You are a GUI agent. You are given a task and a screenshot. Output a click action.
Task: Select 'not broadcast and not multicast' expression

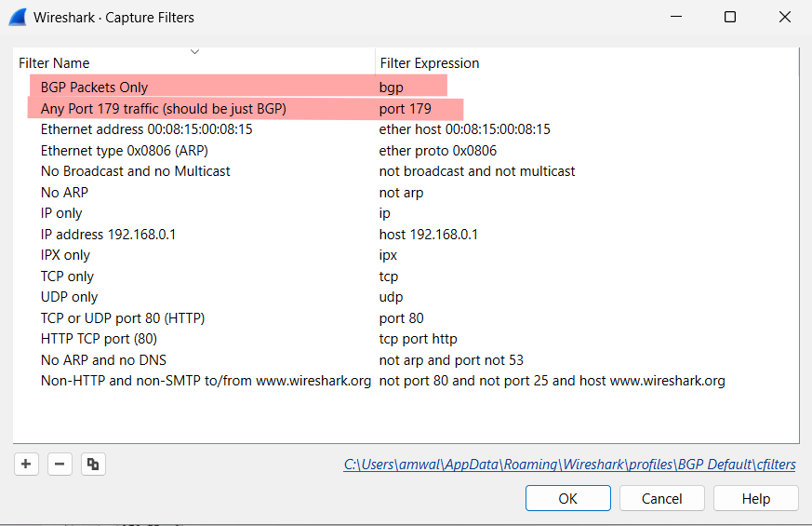[477, 171]
